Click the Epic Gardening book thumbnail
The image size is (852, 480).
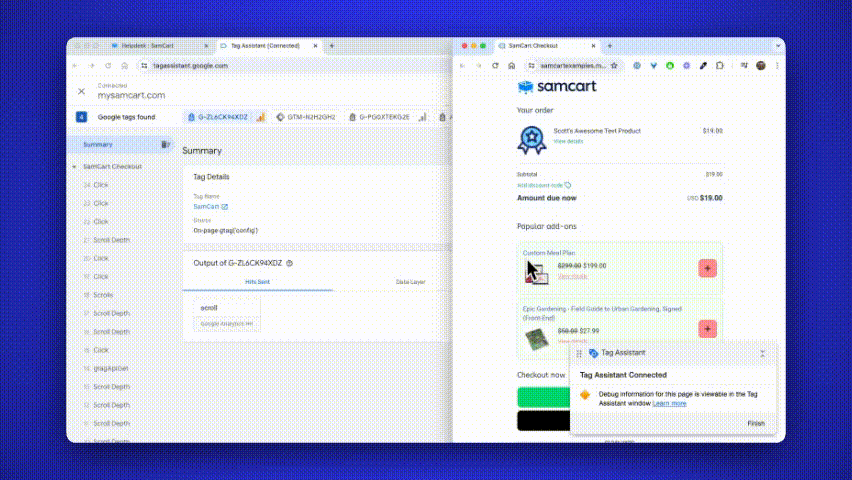coord(537,339)
